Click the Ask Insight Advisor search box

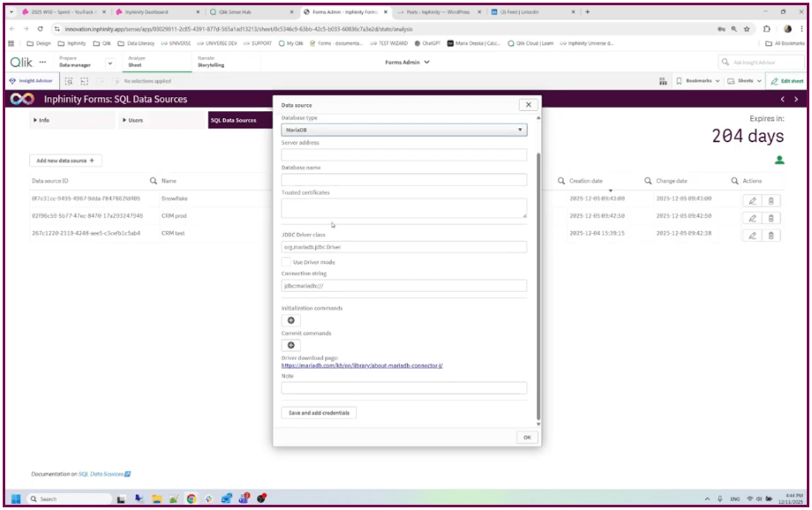(x=761, y=63)
